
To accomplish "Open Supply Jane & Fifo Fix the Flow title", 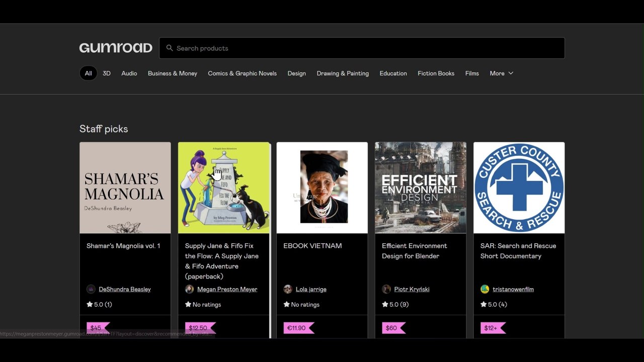I will click(x=222, y=261).
